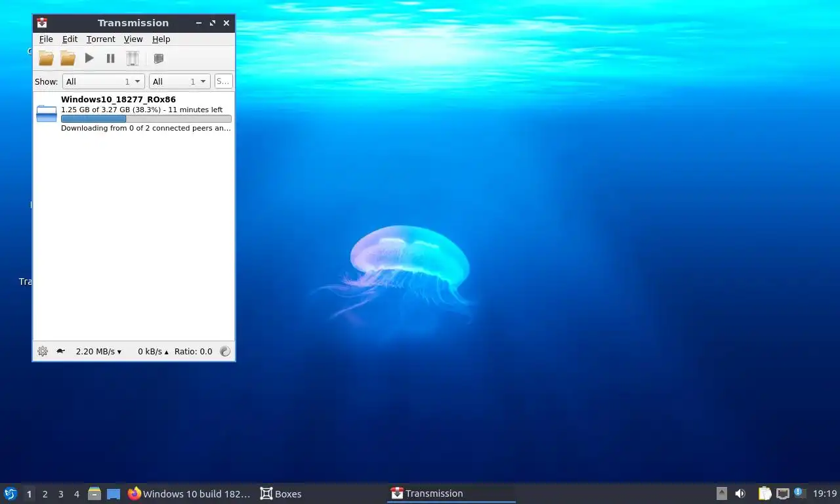Image resolution: width=840 pixels, height=504 pixels.
Task: Open the Help menu
Action: click(x=161, y=39)
